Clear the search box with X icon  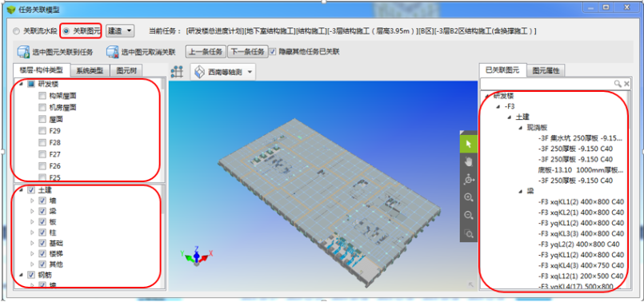click(626, 83)
